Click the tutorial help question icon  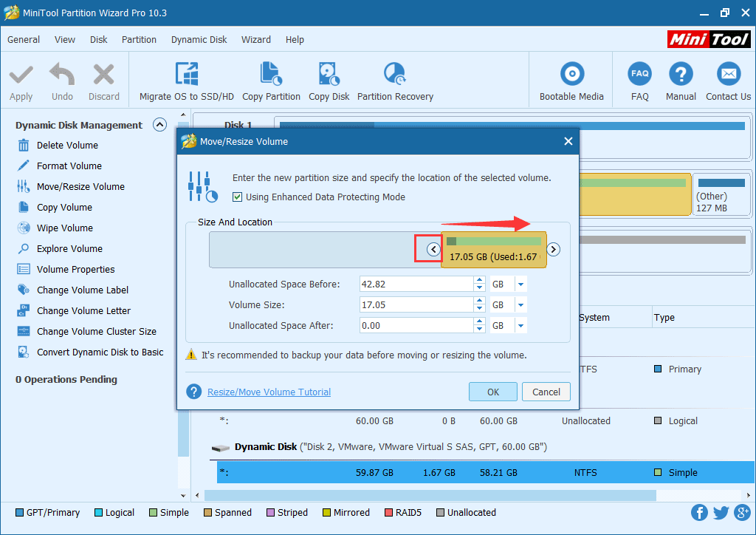tap(194, 392)
